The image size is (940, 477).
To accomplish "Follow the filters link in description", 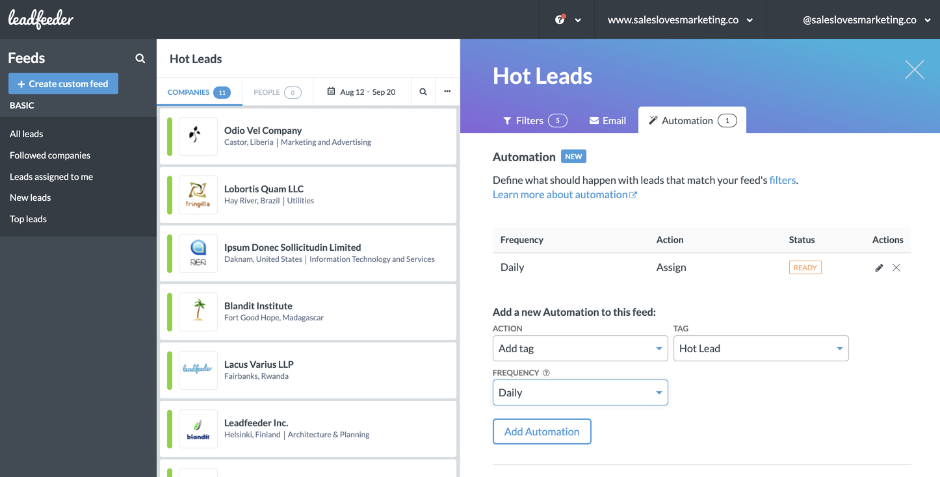I will coord(782,180).
